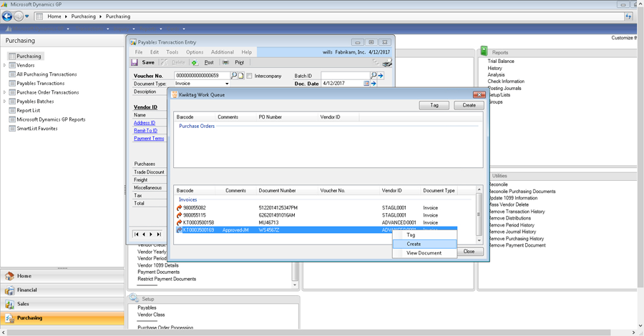Open the Options menu

(195, 52)
